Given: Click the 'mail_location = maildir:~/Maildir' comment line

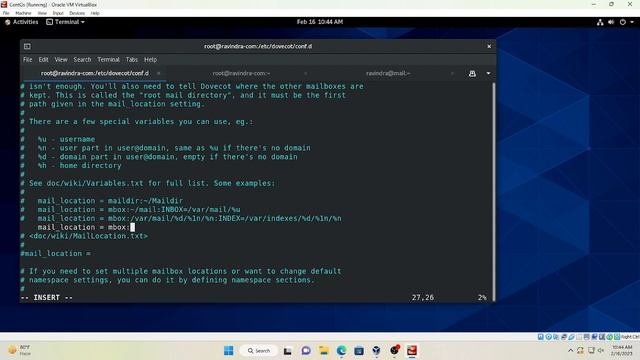Looking at the screenshot, I should click(x=110, y=201).
